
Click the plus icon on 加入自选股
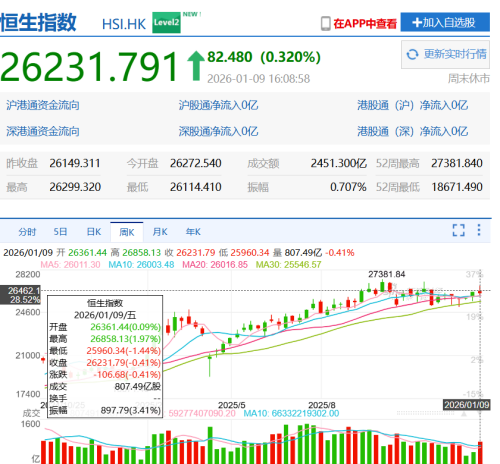point(417,22)
